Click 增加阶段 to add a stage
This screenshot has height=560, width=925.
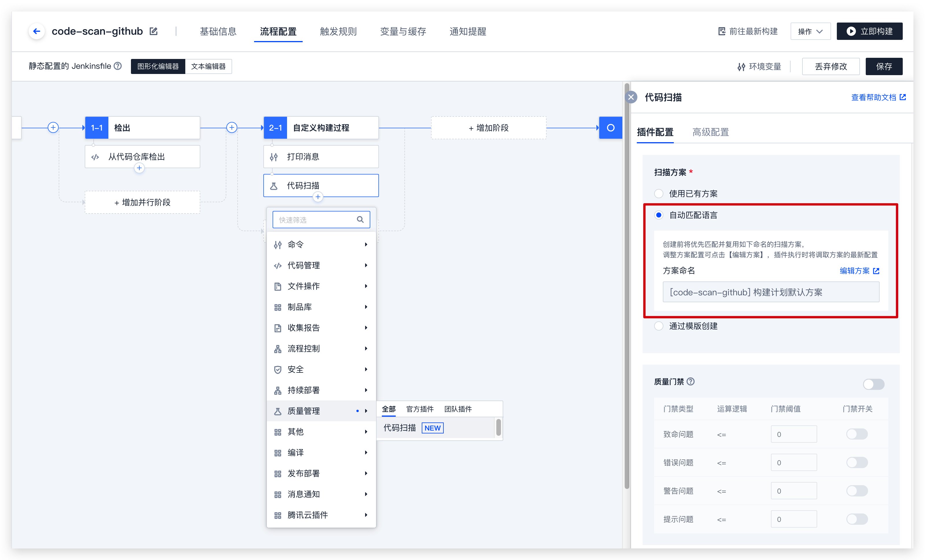coord(489,128)
